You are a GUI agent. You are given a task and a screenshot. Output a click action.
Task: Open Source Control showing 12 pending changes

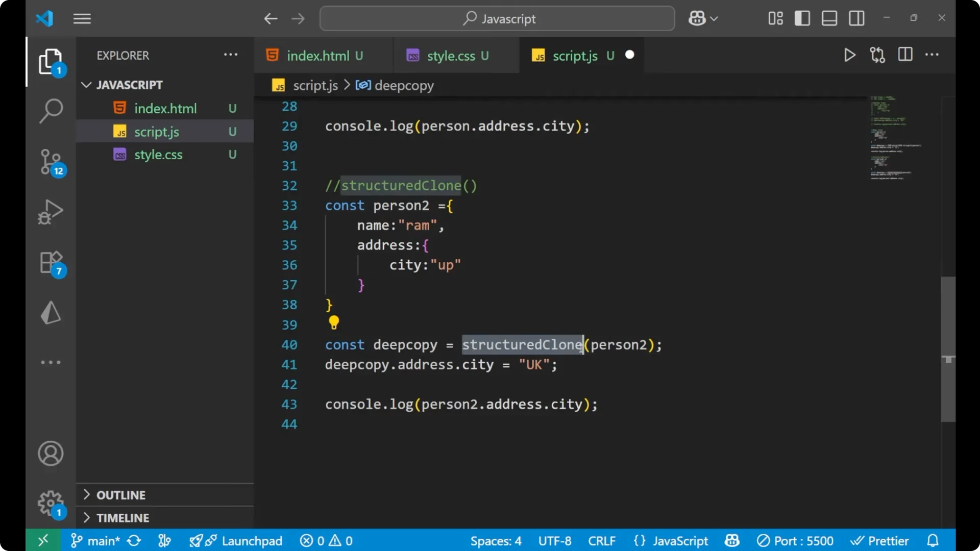pos(51,162)
